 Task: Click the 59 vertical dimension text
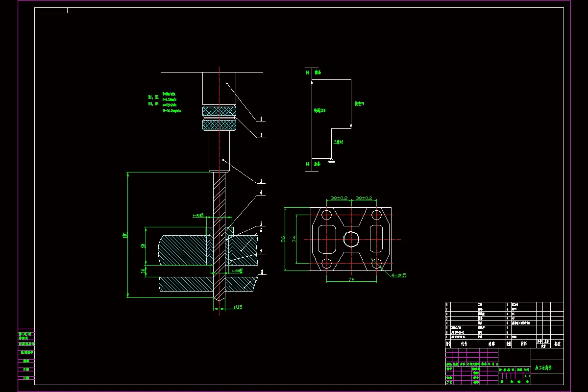pos(143,246)
